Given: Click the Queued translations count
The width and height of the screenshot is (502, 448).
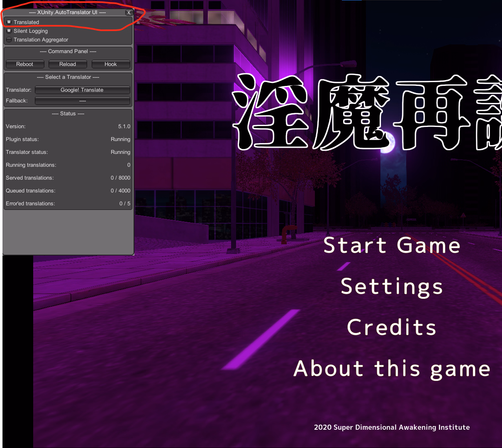Looking at the screenshot, I should tap(120, 191).
